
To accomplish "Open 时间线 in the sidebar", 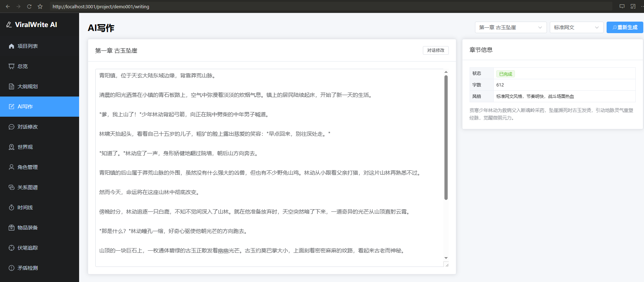I will pyautogui.click(x=40, y=207).
